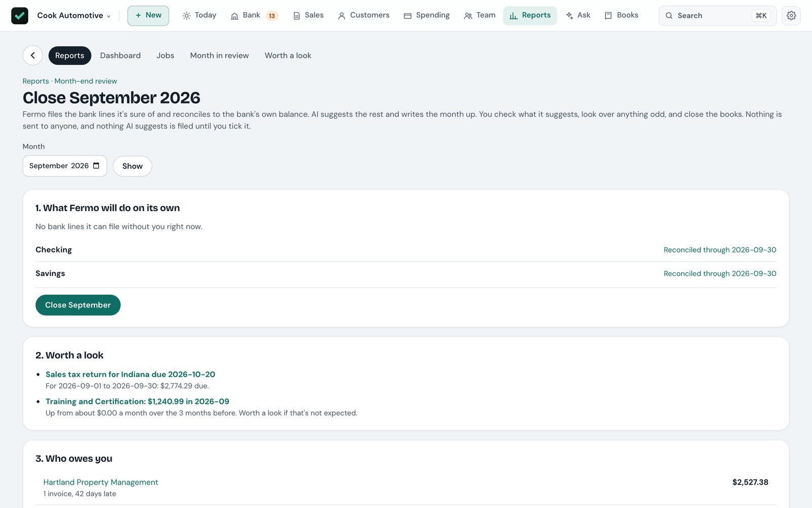Open the Worth a look tab
The image size is (812, 508).
288,55
